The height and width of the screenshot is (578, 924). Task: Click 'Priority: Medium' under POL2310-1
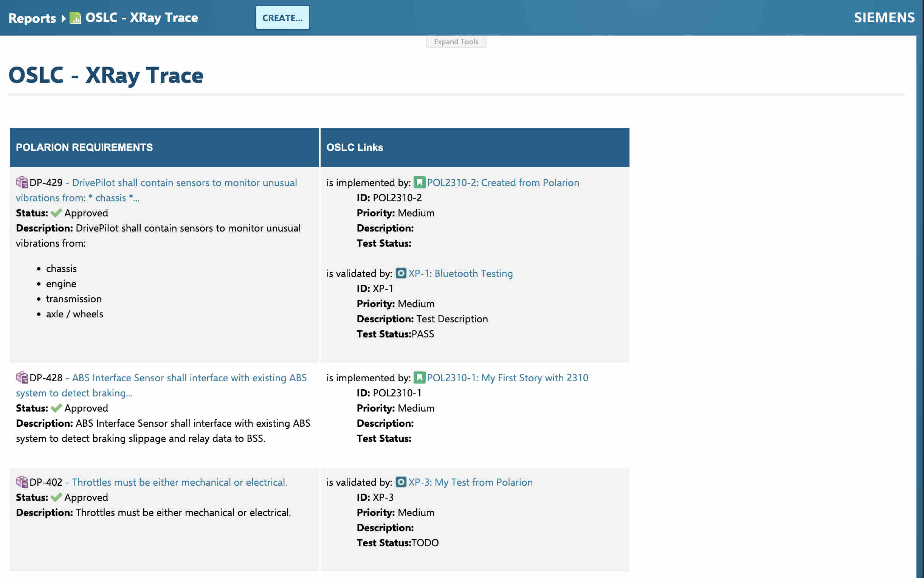[395, 408]
